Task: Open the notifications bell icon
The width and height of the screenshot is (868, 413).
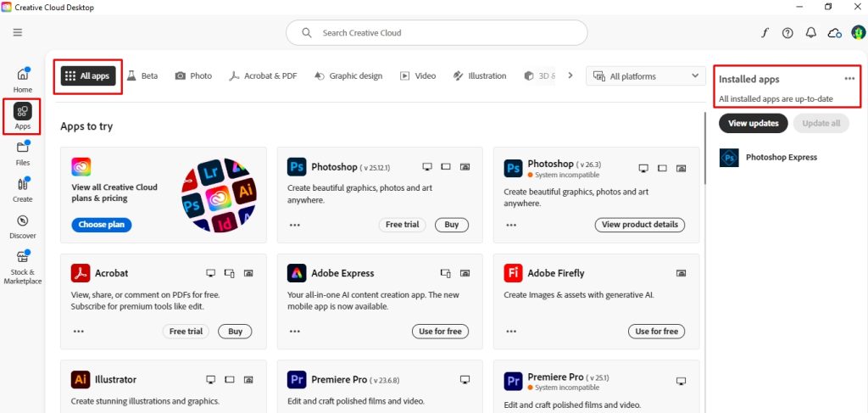Action: (811, 33)
